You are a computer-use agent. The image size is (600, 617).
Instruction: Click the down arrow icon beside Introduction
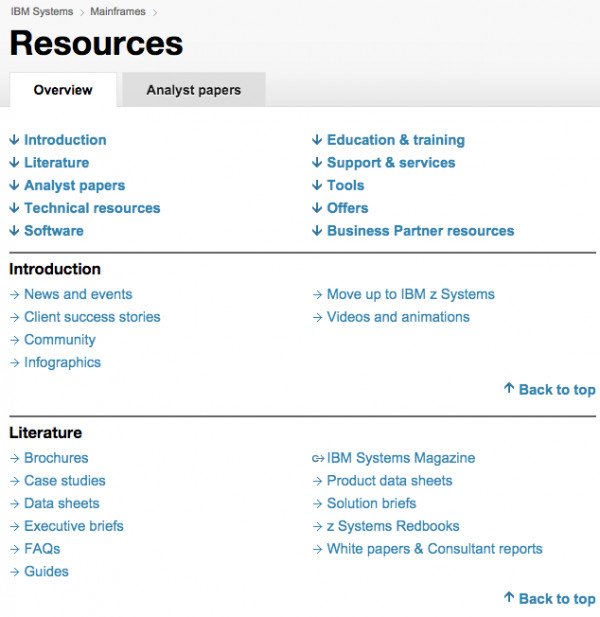15,140
